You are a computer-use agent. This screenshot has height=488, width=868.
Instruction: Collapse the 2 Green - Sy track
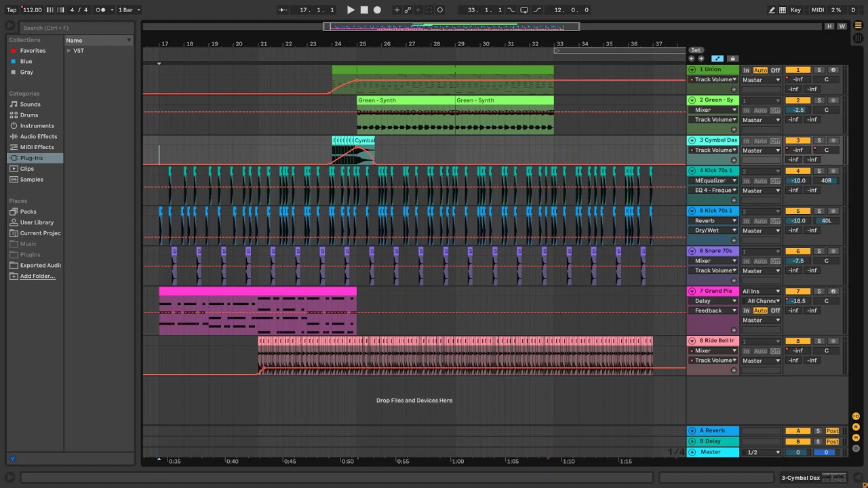(692, 100)
